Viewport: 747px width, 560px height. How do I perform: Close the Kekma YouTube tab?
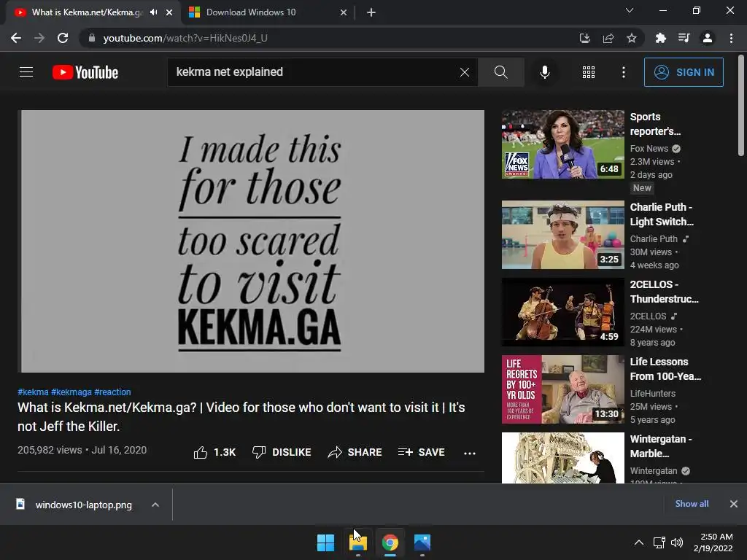[169, 12]
